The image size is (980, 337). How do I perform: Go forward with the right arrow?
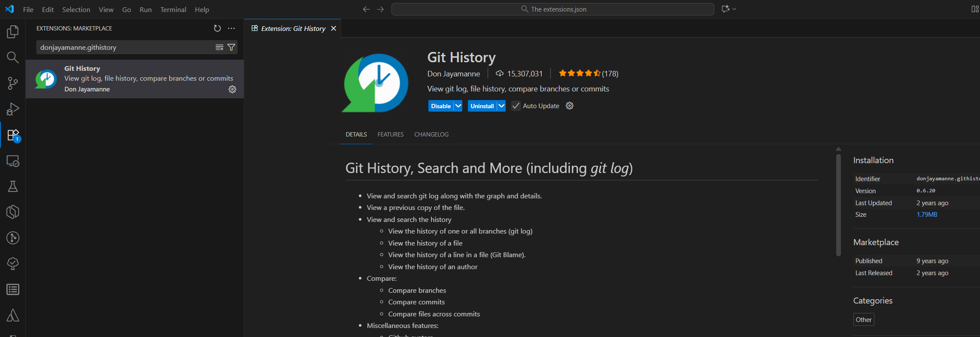coord(380,9)
